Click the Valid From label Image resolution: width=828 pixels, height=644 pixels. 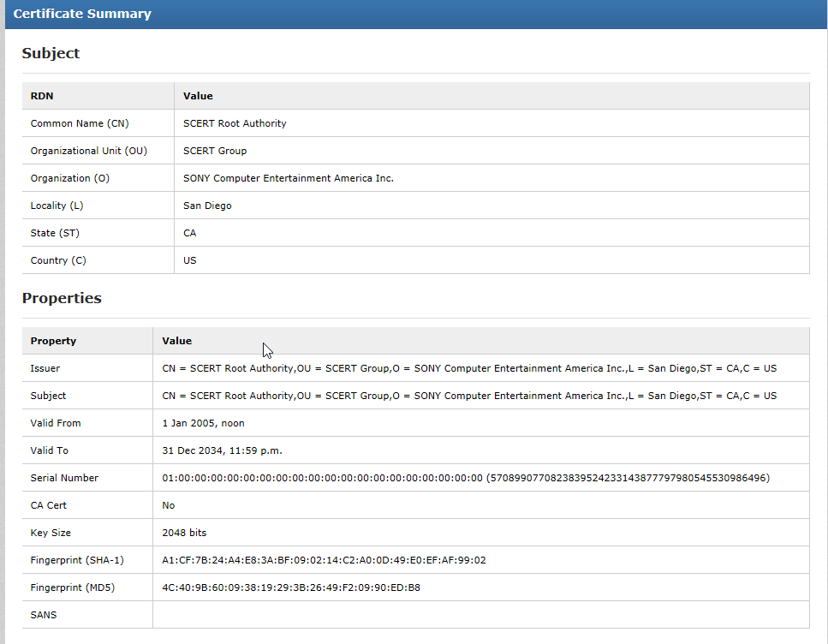click(56, 423)
